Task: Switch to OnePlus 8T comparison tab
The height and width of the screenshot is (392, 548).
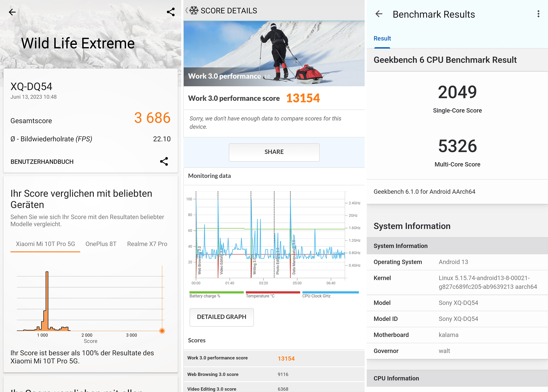Action: click(101, 244)
